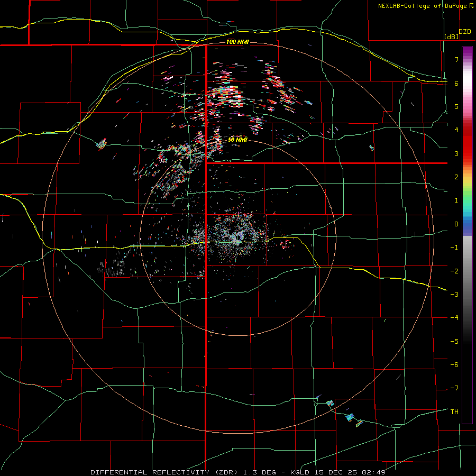Click the 50 NMI range ring label
The height and width of the screenshot is (476, 476).
click(237, 140)
